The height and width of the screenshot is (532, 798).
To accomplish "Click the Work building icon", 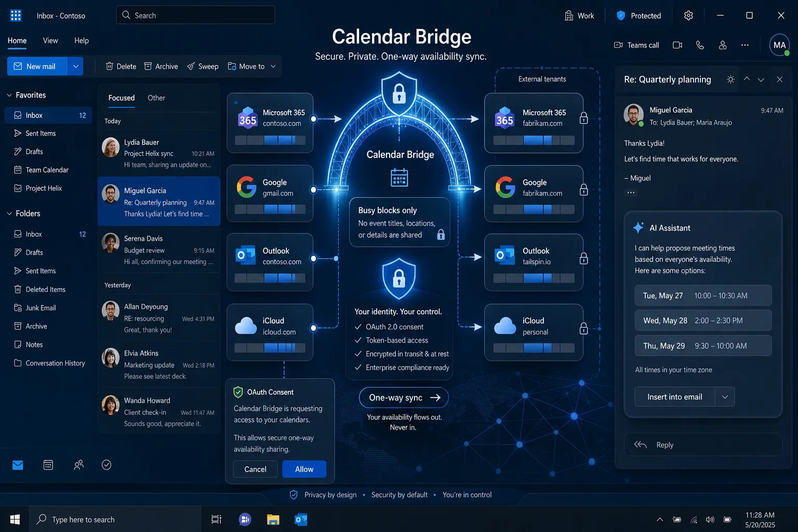I will (569, 16).
